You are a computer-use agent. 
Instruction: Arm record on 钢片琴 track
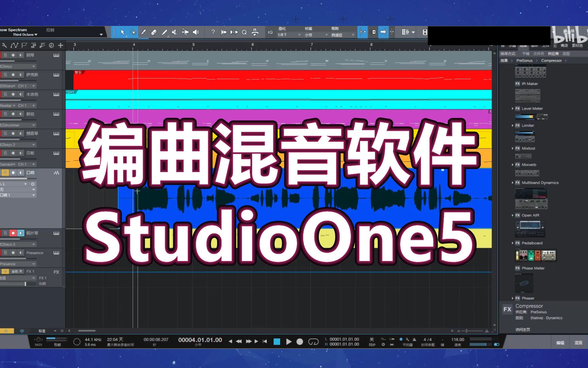(x=13, y=233)
